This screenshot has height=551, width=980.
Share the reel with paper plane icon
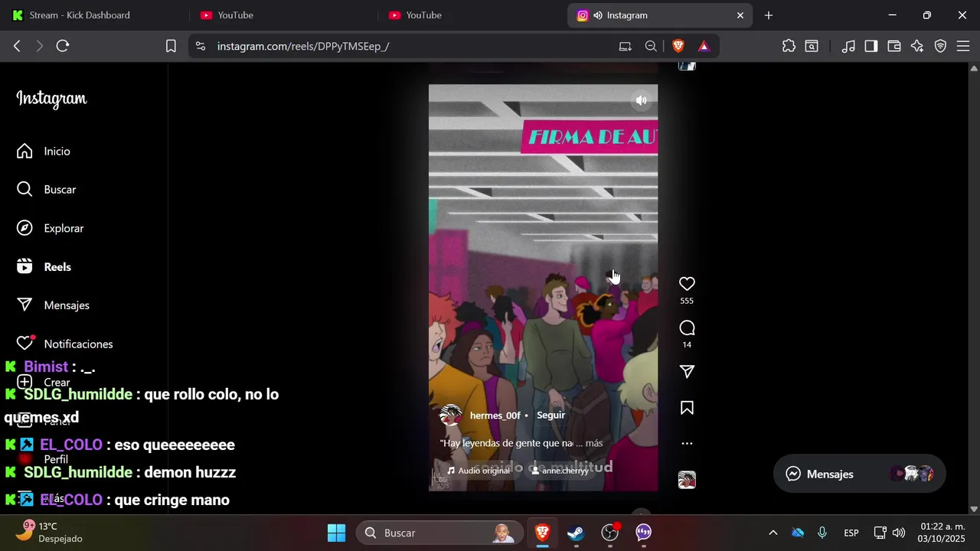pyautogui.click(x=687, y=371)
